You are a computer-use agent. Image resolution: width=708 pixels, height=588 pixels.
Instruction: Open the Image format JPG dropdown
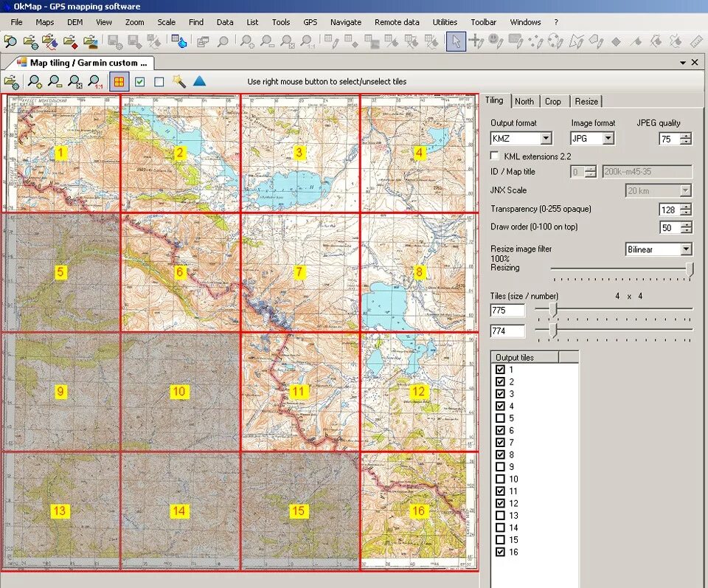[x=608, y=138]
